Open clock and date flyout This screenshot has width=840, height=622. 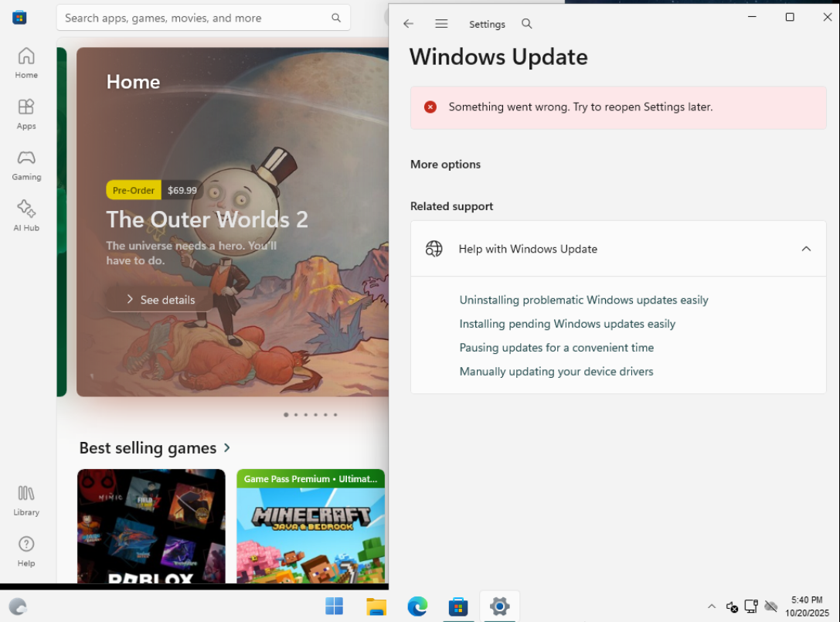[x=807, y=607]
